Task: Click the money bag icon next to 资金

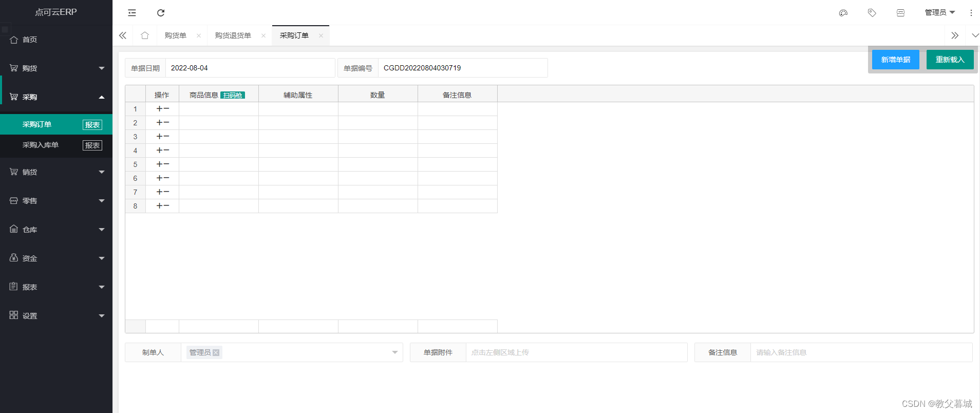Action: point(14,258)
